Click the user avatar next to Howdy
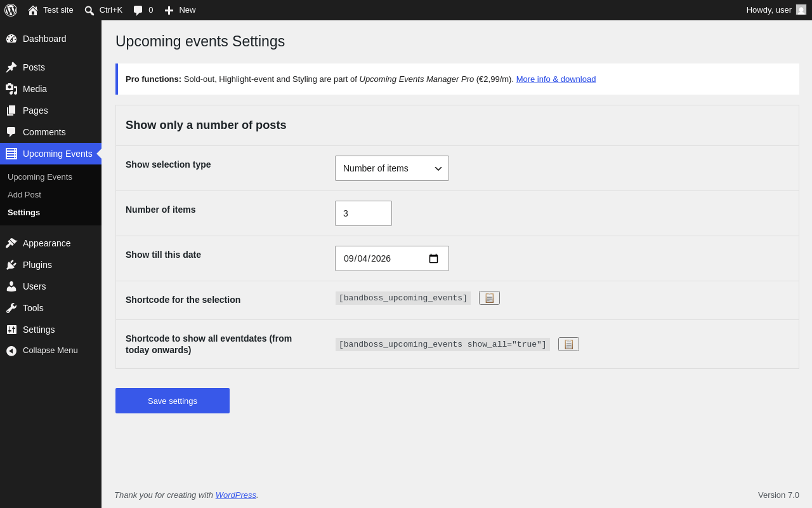Viewport: 812px width, 508px height. coord(801,10)
